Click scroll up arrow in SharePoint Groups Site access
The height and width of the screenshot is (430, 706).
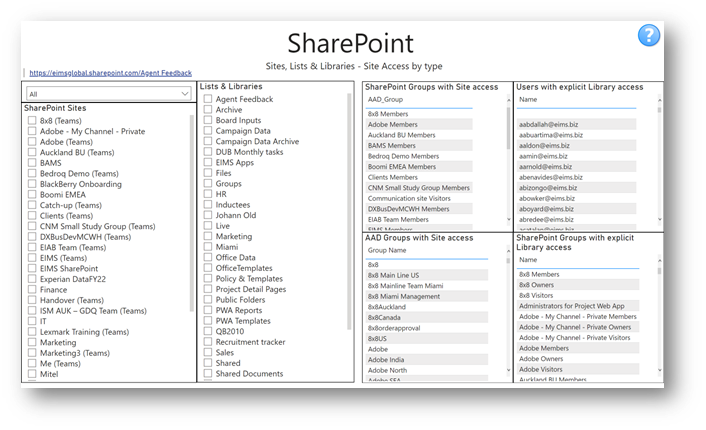click(x=509, y=100)
